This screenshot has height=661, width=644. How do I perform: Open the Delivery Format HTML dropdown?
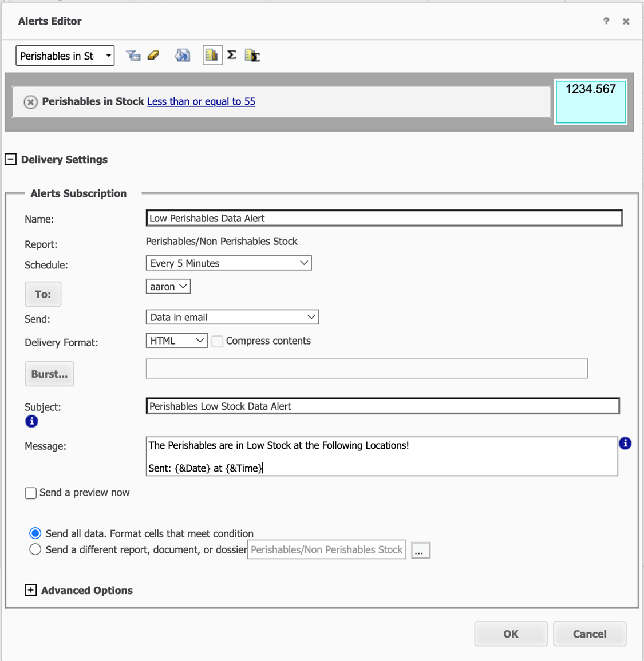[176, 341]
